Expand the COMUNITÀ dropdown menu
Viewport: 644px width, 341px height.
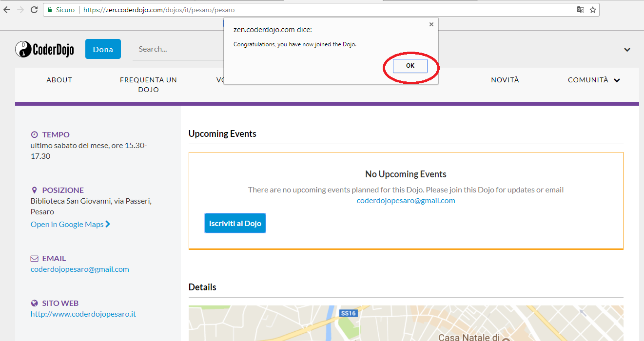594,80
